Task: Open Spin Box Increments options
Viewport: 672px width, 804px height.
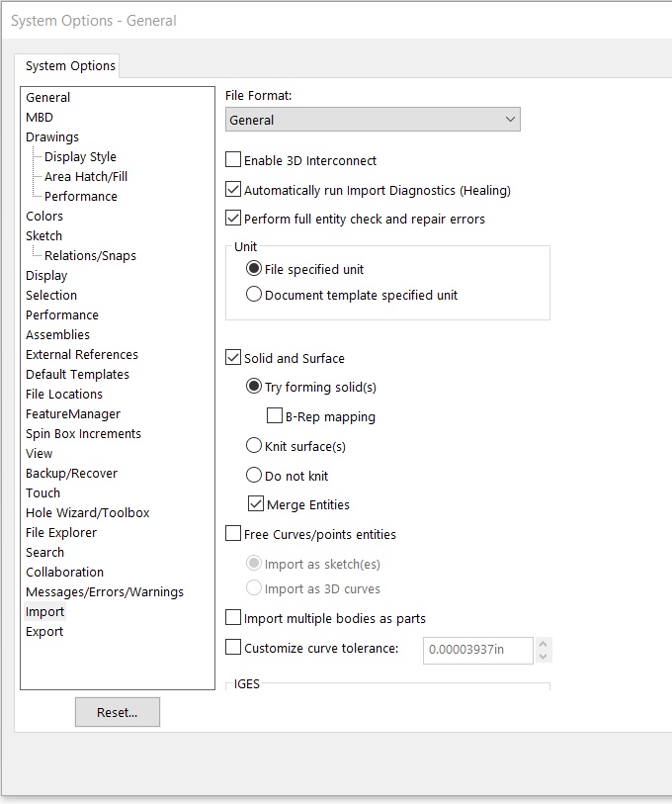Action: (84, 434)
